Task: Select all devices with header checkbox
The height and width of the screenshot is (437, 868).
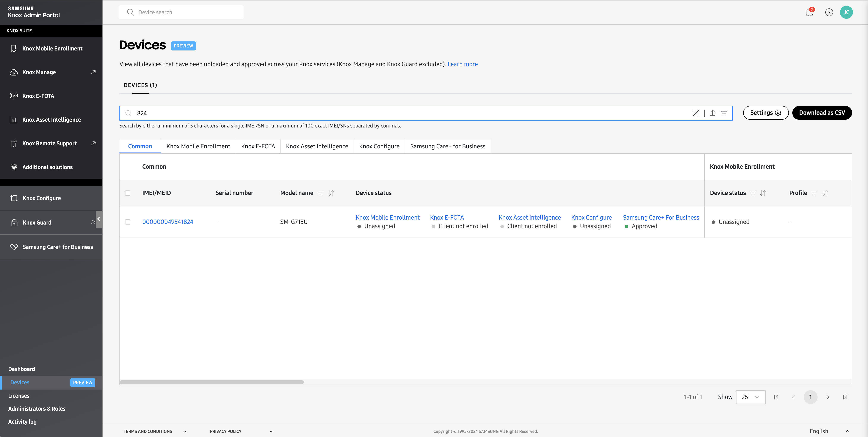Action: coord(128,193)
